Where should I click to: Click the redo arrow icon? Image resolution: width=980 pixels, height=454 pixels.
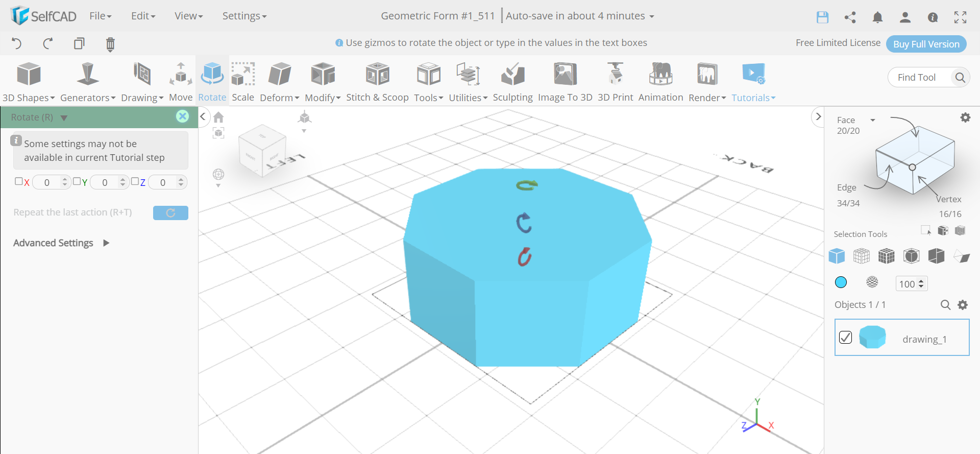coord(48,43)
